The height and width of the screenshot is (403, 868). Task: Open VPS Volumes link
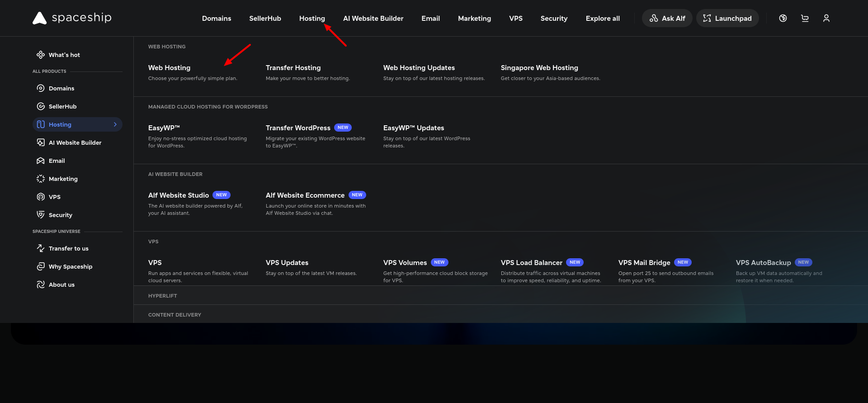pos(405,263)
